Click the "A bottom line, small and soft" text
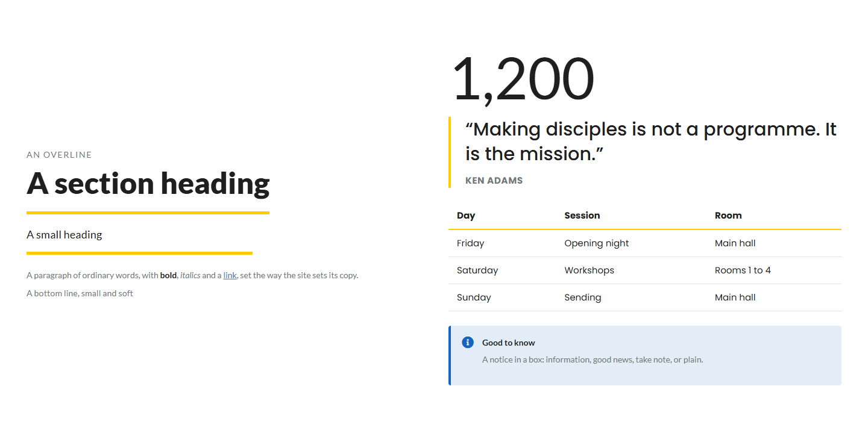This screenshot has height=448, width=868. 80,293
